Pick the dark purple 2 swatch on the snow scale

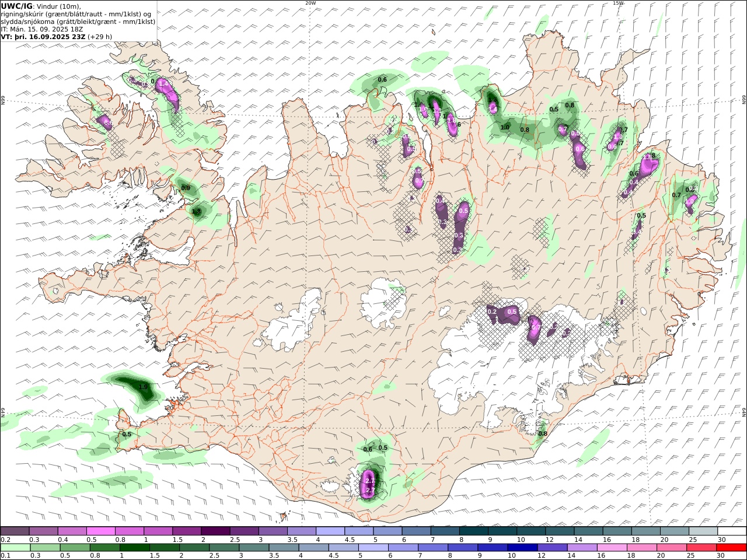pyautogui.click(x=215, y=531)
